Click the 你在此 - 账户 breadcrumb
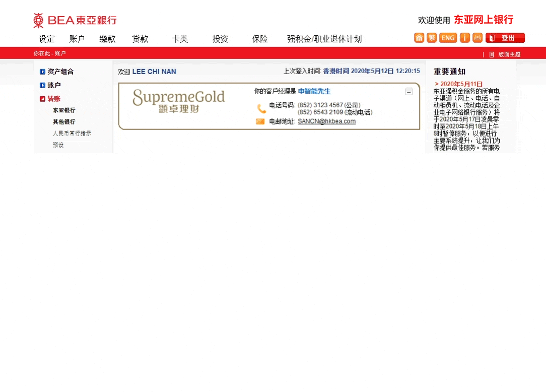 click(49, 53)
